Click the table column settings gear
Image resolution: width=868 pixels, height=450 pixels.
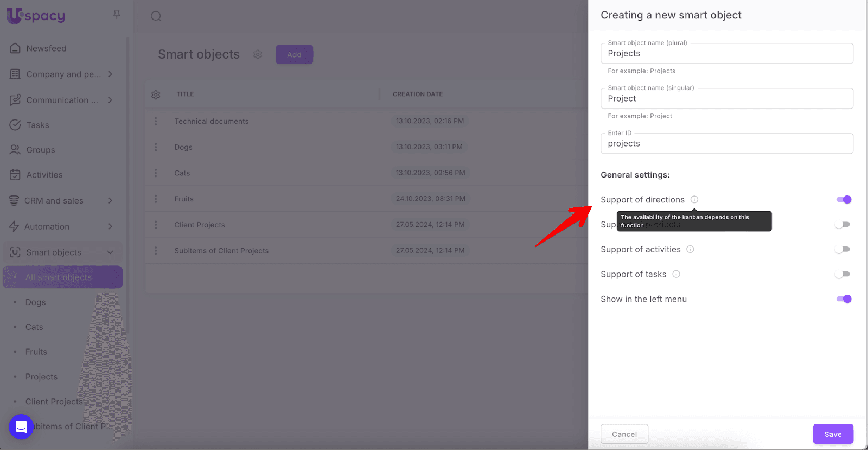(156, 94)
